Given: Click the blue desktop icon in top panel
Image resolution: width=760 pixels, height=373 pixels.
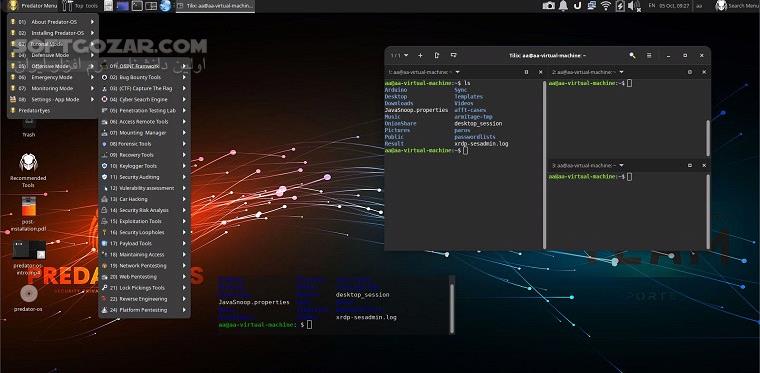Looking at the screenshot, I should (x=123, y=6).
